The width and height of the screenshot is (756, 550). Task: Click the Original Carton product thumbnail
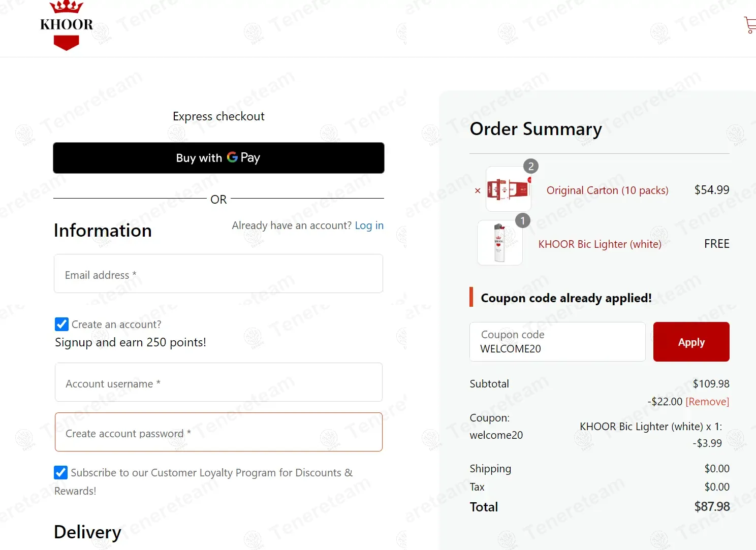pos(508,189)
